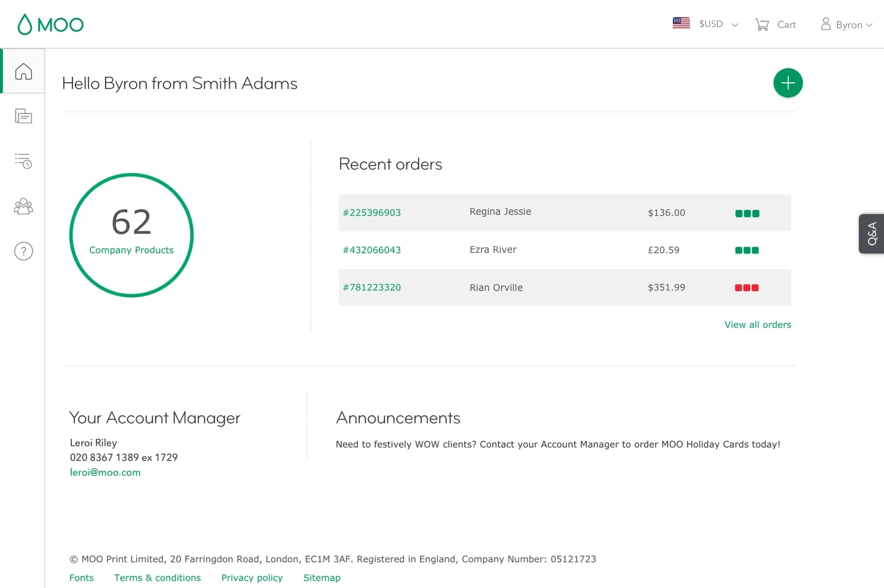Click the green plus add button
The width and height of the screenshot is (884, 588).
788,83
